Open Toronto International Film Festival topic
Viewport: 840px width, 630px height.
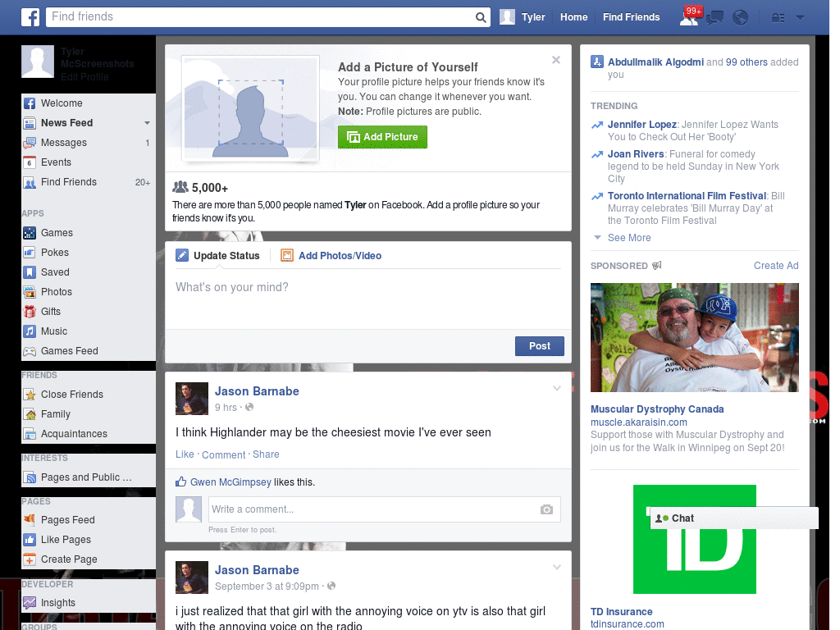click(x=687, y=196)
